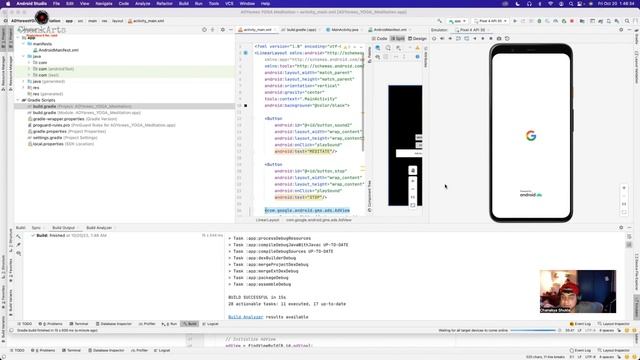Collapse the java folder in project tree

24,56
